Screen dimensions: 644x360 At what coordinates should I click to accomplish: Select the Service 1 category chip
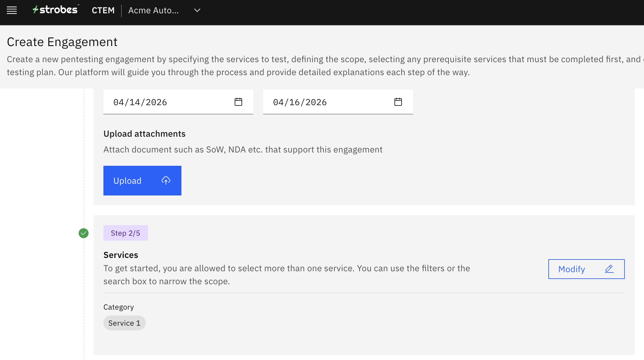pos(124,323)
